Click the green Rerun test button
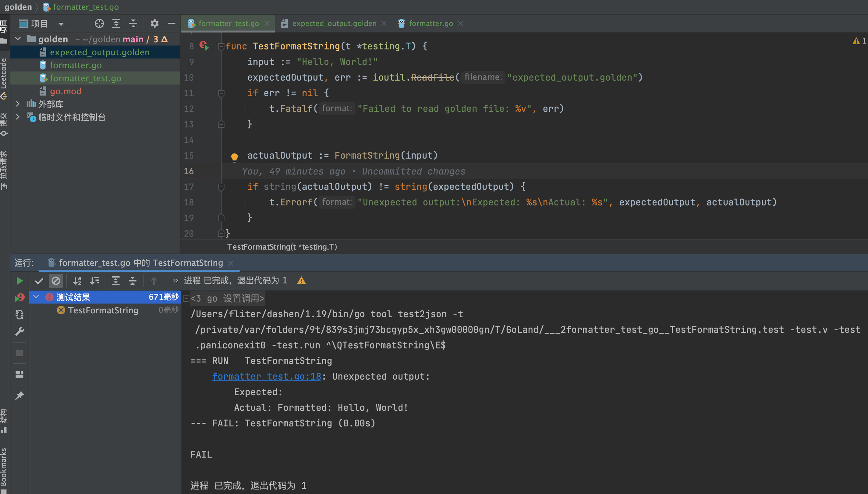This screenshot has width=868, height=494. click(19, 281)
